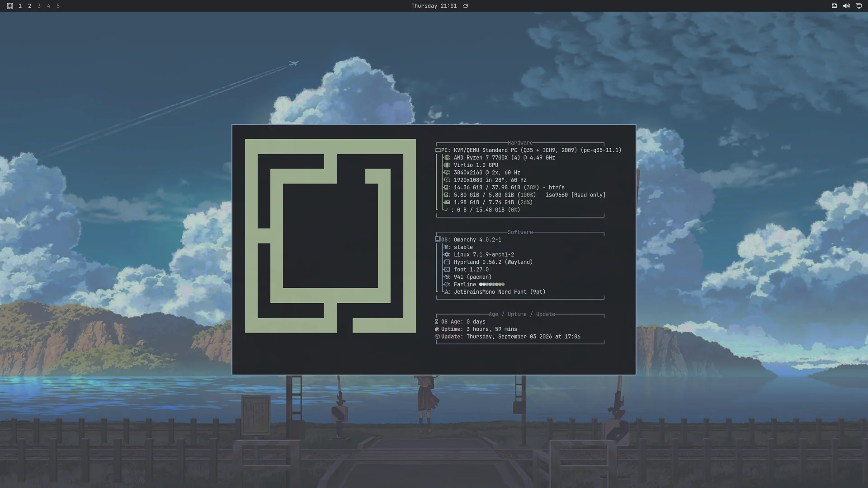Screen dimensions: 868x488
Task: Click the Omarchy logo in the terminal
Action: (x=330, y=236)
